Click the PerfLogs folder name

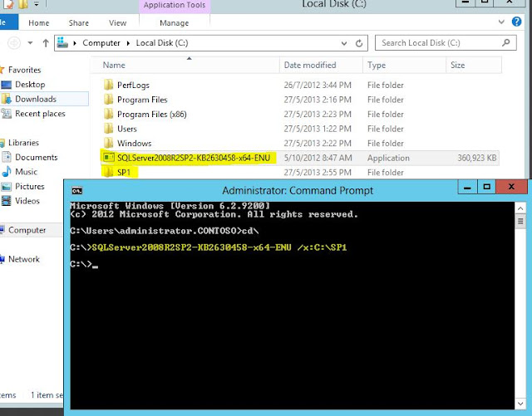133,85
